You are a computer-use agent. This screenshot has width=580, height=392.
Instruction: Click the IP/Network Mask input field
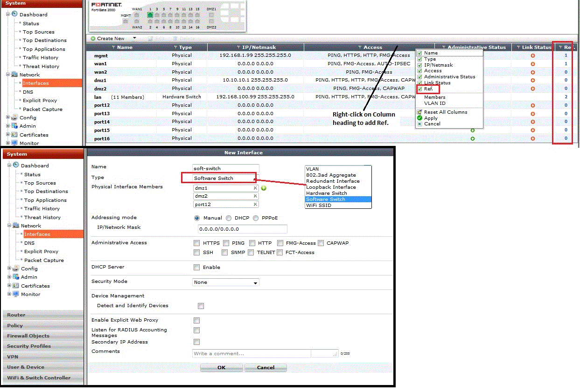tap(242, 229)
